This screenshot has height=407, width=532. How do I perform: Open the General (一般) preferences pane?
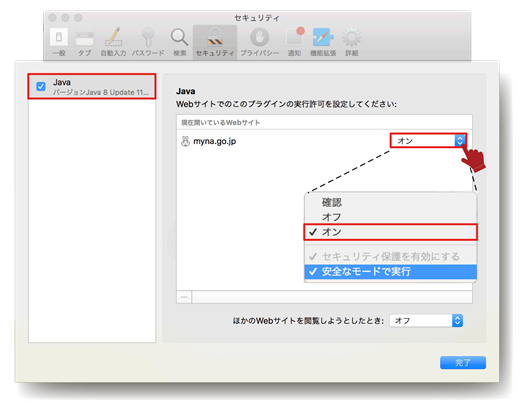(x=59, y=42)
